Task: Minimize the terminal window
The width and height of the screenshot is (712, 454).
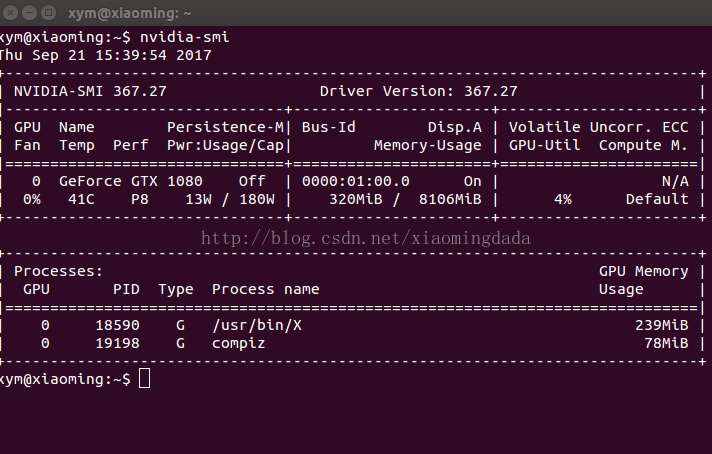Action: coord(29,13)
